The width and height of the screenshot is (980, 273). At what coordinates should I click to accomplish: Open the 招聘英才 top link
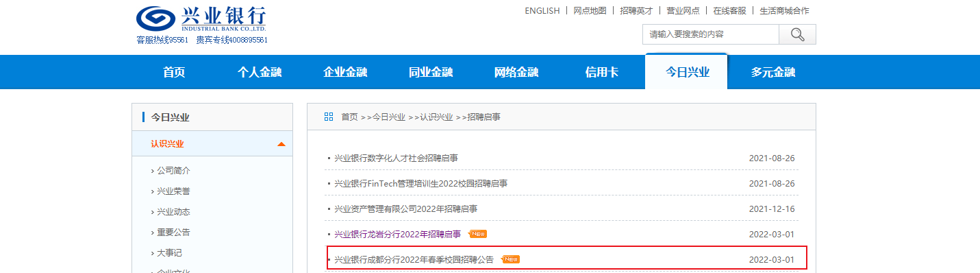tap(636, 10)
